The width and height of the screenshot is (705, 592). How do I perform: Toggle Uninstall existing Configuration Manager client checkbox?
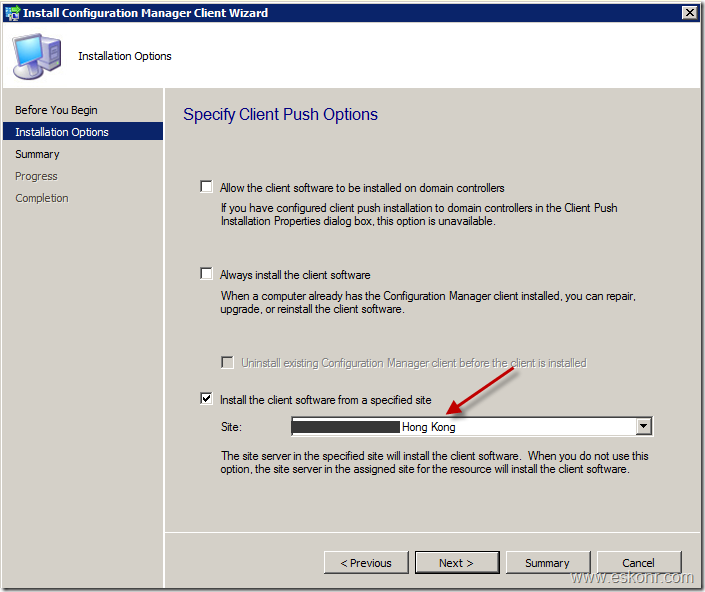point(228,362)
